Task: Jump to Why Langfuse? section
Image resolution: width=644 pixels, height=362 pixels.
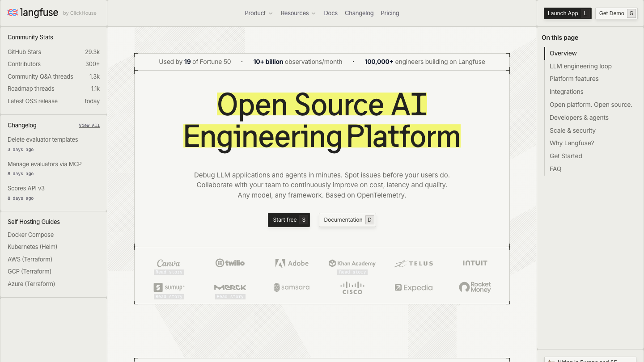Action: click(x=572, y=143)
